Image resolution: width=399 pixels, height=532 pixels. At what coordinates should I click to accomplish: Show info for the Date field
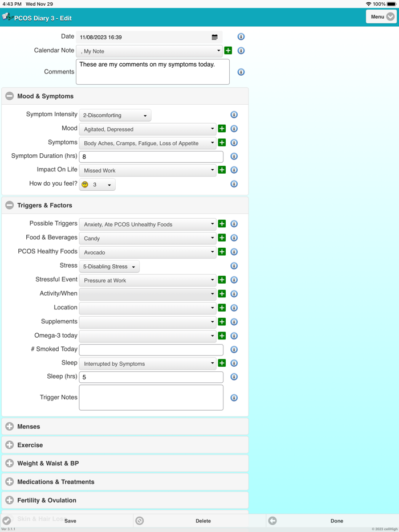click(241, 36)
